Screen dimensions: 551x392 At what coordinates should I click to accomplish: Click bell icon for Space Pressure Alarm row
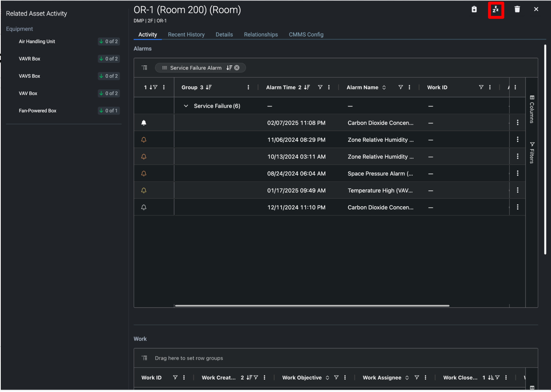pos(144,174)
